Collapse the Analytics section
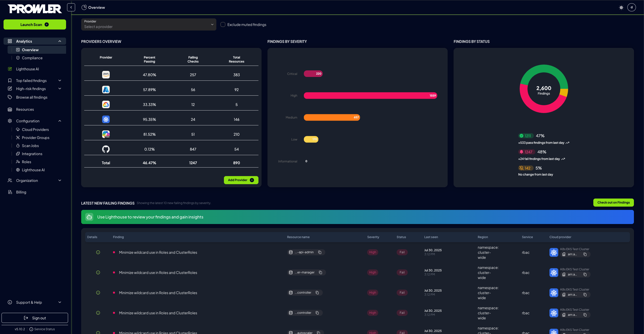Viewport: 644px width, 334px height. 60,41
